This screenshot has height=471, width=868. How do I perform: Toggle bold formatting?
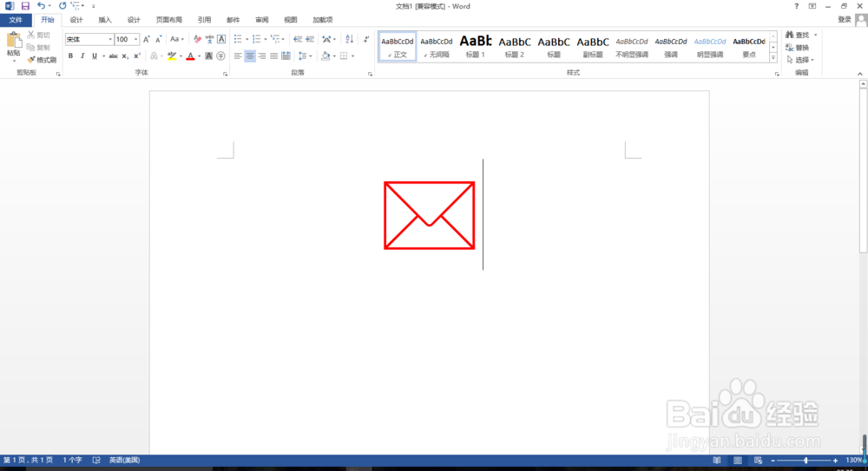(70, 56)
